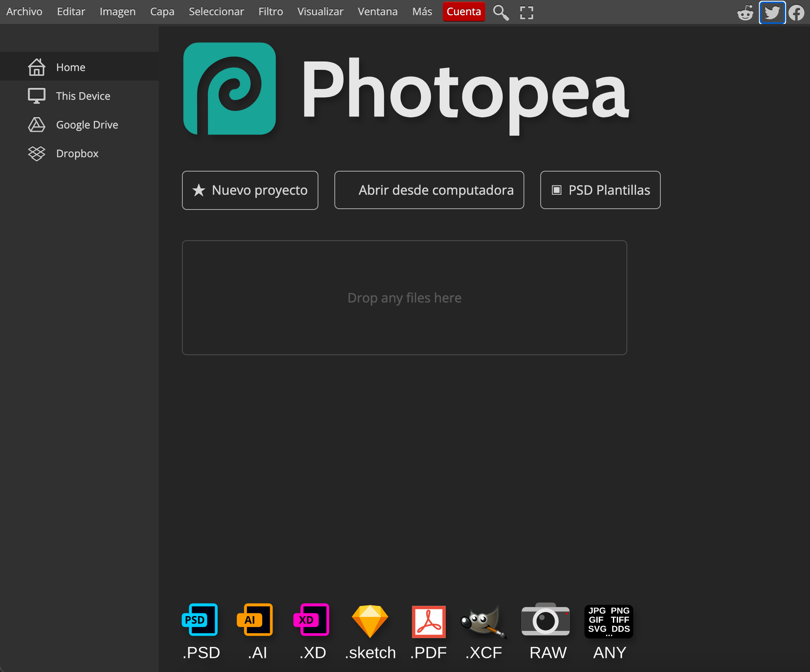
Task: Click the .PSD format icon
Action: click(x=200, y=619)
